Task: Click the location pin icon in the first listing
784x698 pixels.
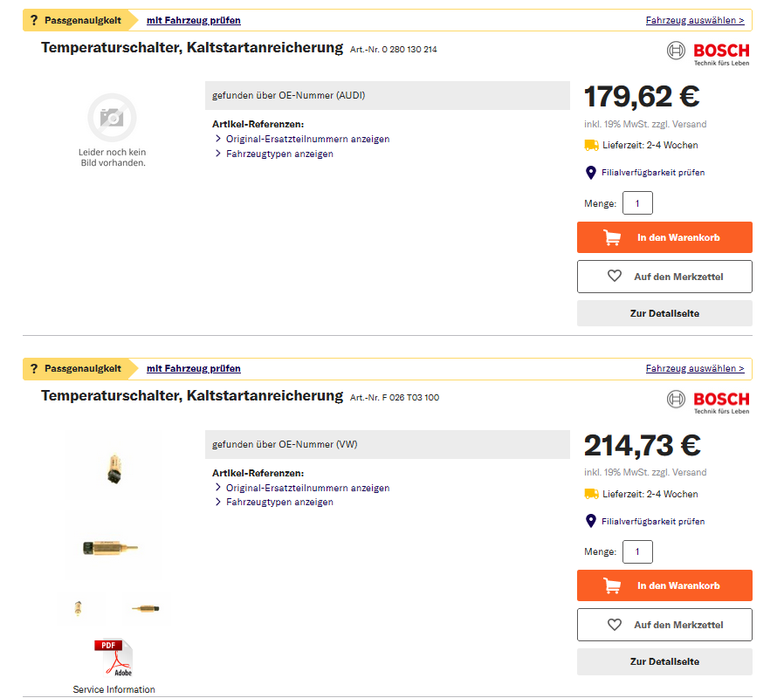Action: tap(590, 173)
